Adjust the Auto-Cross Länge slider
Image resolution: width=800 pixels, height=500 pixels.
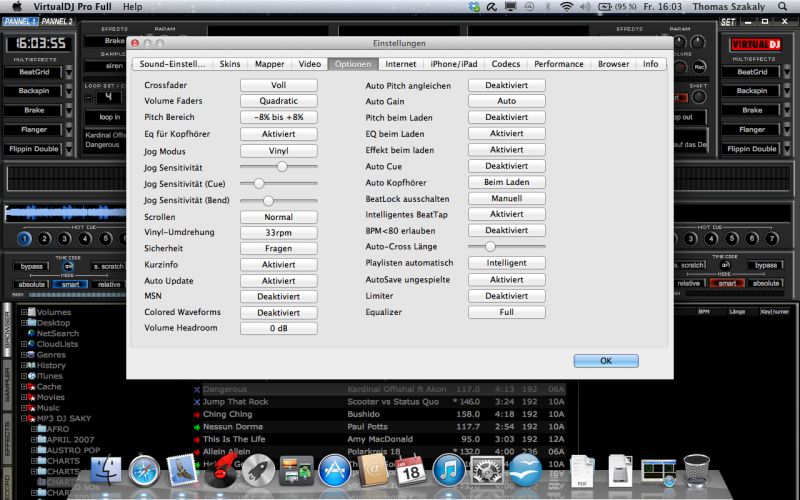pyautogui.click(x=507, y=246)
